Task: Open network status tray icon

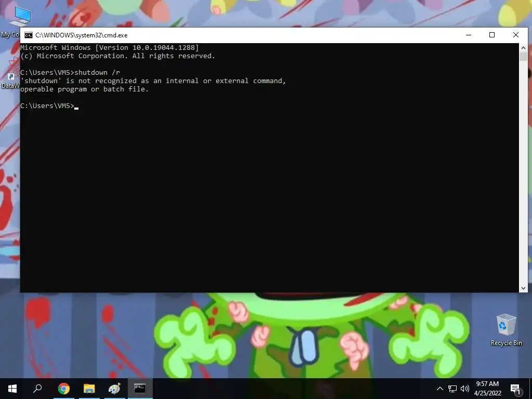Action: point(453,389)
